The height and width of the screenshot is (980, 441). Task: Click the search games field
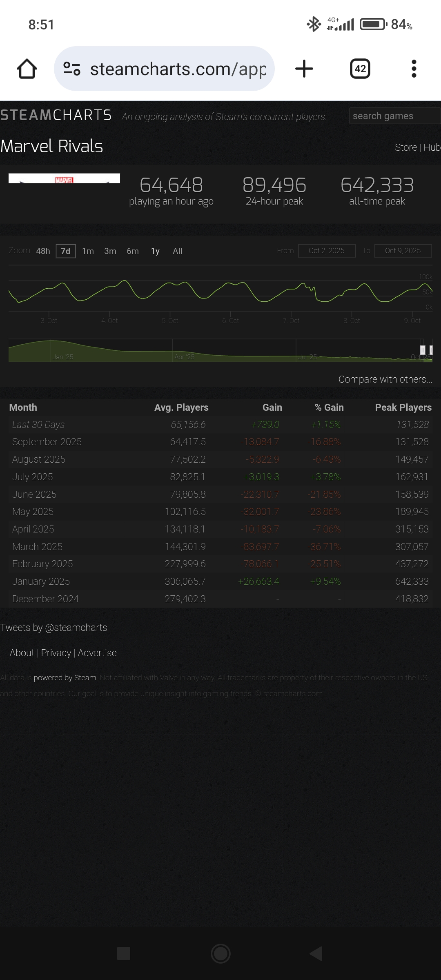click(x=395, y=116)
